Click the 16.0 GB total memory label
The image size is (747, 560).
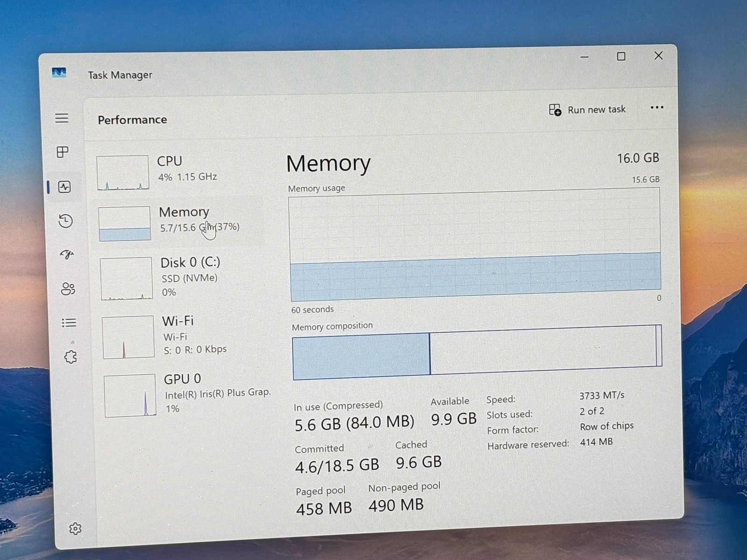pos(638,158)
